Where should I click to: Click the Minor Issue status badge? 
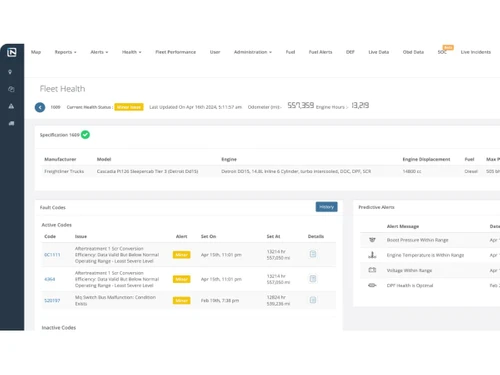[129, 107]
